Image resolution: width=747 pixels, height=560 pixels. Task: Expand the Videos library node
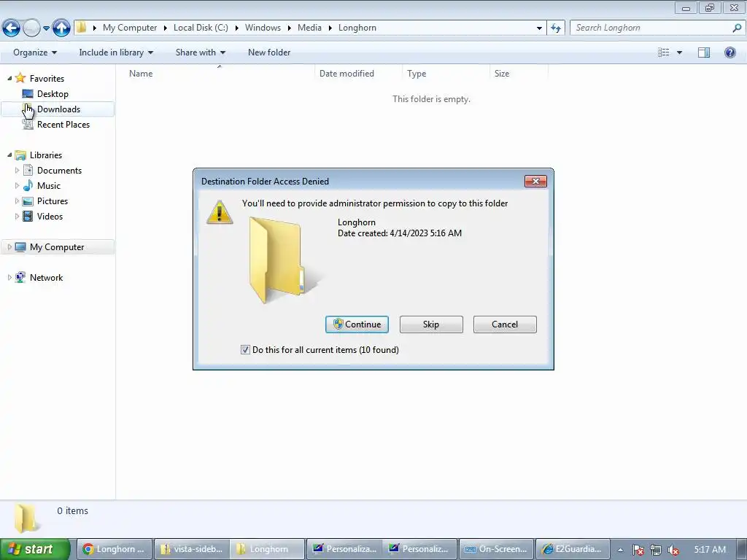[18, 216]
